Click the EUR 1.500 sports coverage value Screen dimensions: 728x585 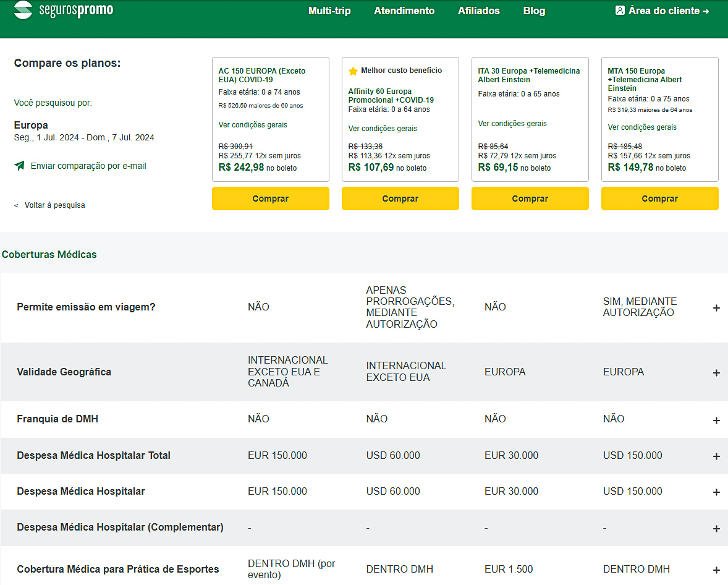509,569
